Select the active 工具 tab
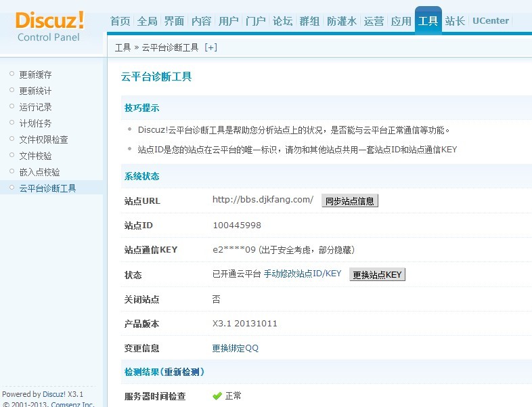The width and height of the screenshot is (532, 407). pos(428,20)
